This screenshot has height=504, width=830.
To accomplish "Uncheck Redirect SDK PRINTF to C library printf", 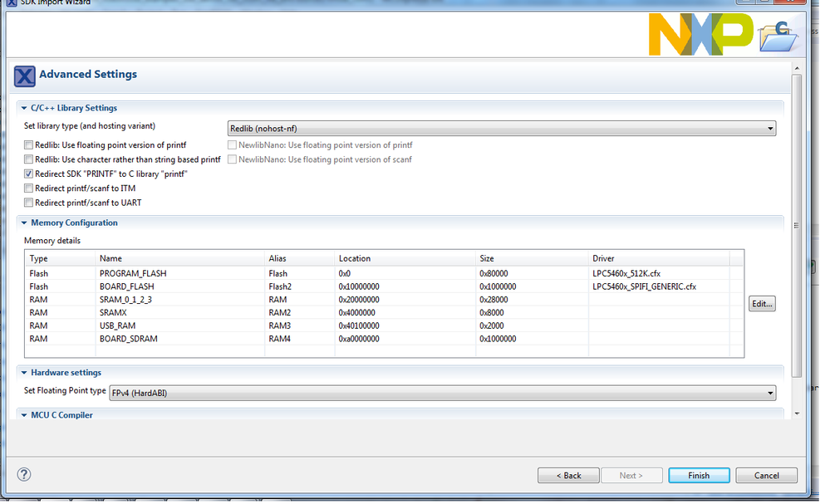I will [x=28, y=174].
